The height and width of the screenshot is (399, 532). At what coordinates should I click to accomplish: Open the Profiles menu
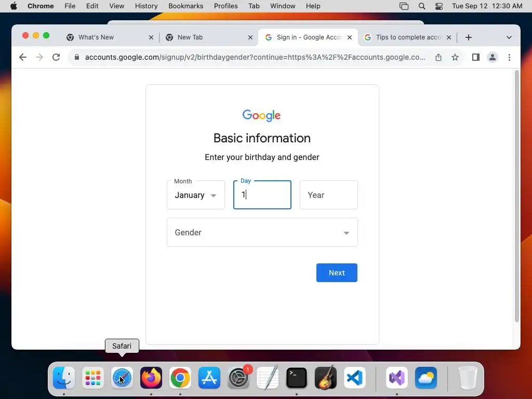tap(225, 6)
